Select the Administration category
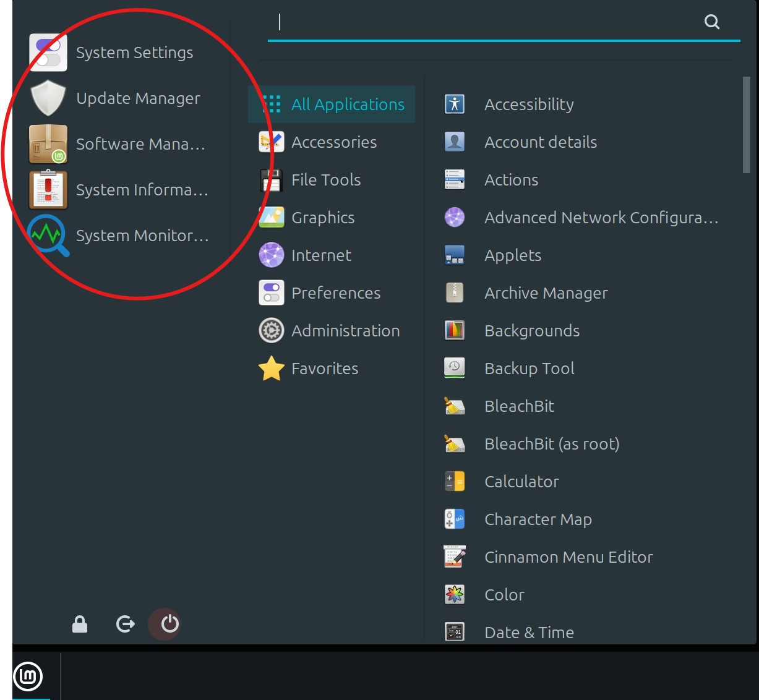 (332, 330)
